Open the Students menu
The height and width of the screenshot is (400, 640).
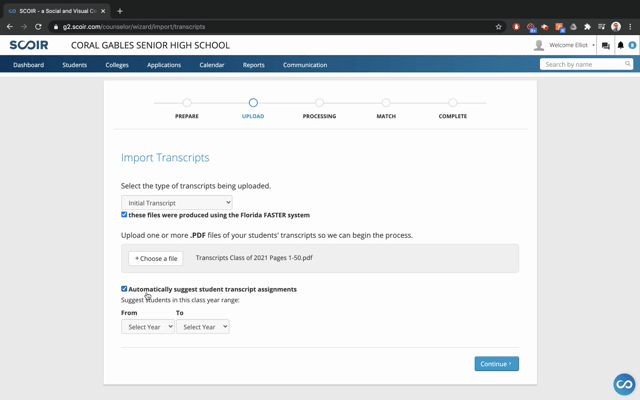[74, 64]
